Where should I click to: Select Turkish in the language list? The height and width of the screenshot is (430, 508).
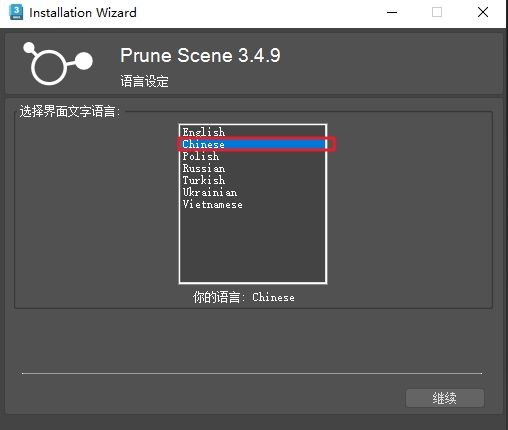(253, 180)
